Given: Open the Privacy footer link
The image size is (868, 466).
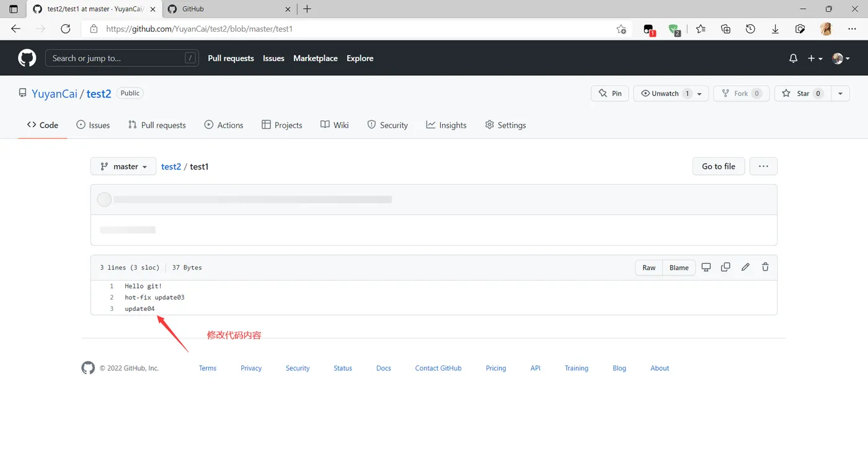Looking at the screenshot, I should [251, 368].
